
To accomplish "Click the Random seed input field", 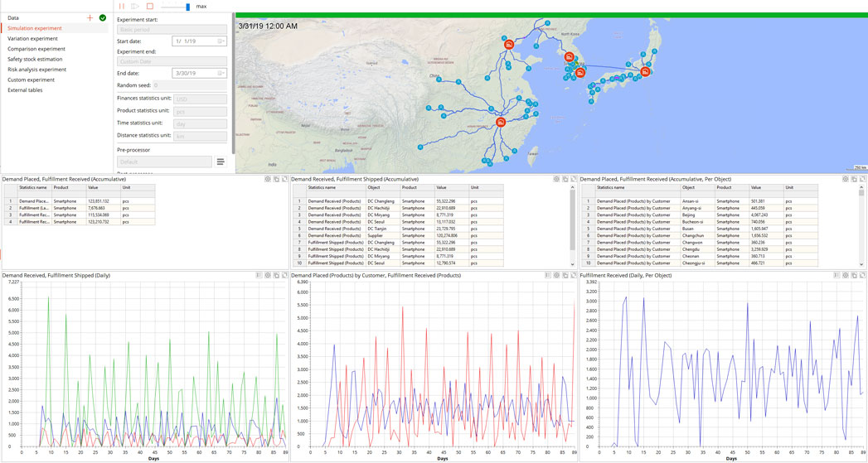I will pyautogui.click(x=189, y=85).
